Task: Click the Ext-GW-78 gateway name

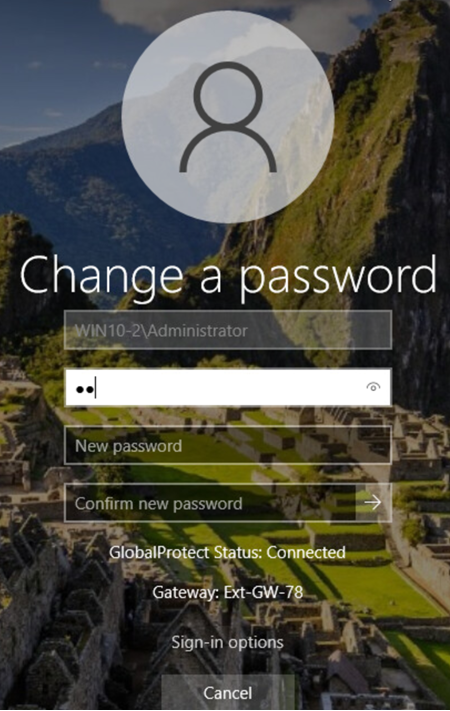Action: pyautogui.click(x=263, y=592)
